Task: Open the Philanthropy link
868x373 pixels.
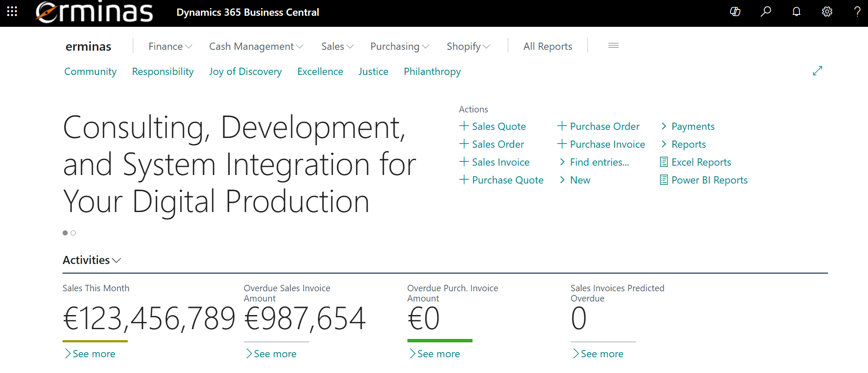Action: [432, 72]
